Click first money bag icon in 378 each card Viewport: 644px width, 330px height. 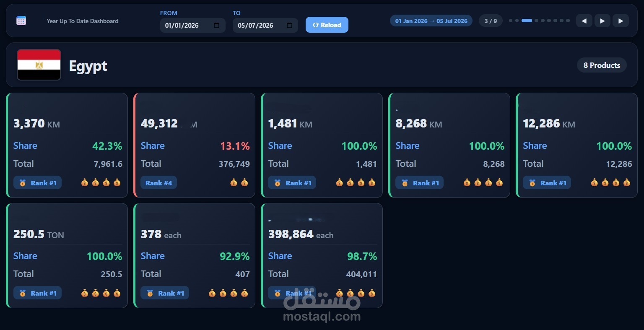pos(212,293)
